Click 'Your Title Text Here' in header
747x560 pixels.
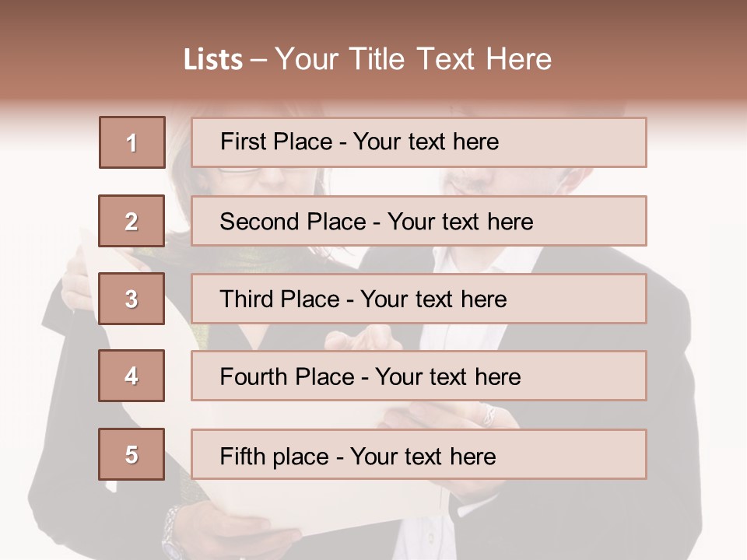tap(413, 59)
